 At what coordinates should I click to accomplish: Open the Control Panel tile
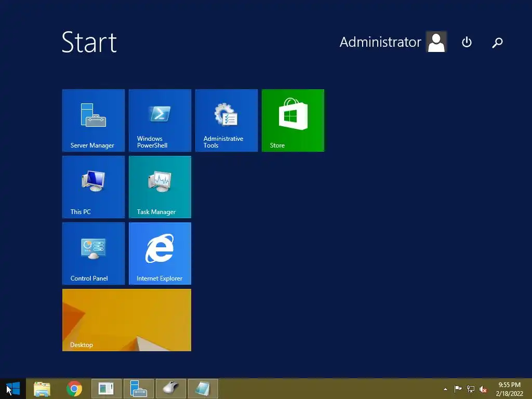pyautogui.click(x=94, y=254)
